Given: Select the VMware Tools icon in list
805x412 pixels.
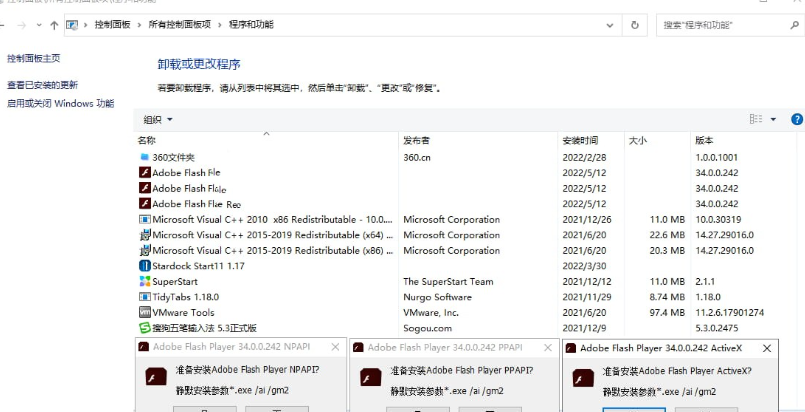Looking at the screenshot, I should click(x=144, y=313).
